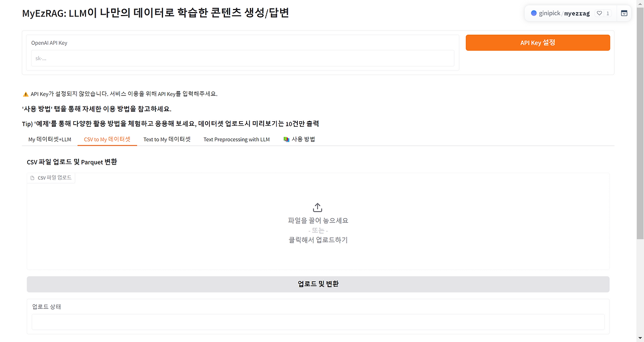Click the warning icon before API Key message
644x342 pixels.
26,94
